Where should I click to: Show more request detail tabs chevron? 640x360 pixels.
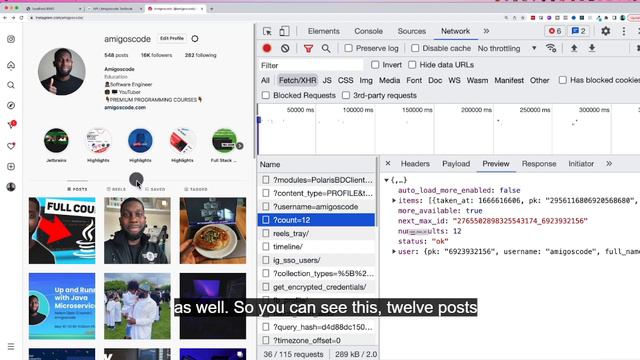(x=609, y=164)
